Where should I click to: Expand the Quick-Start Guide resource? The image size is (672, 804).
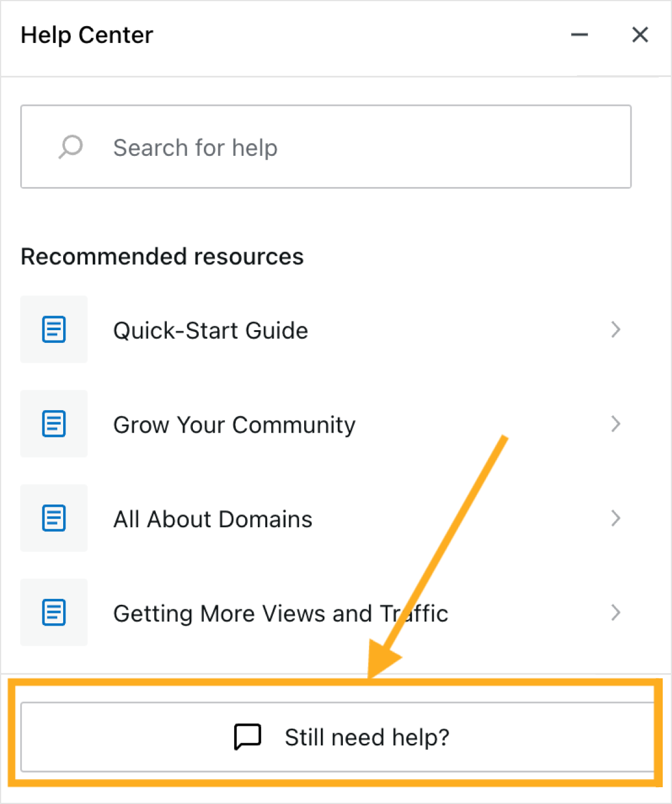click(616, 329)
